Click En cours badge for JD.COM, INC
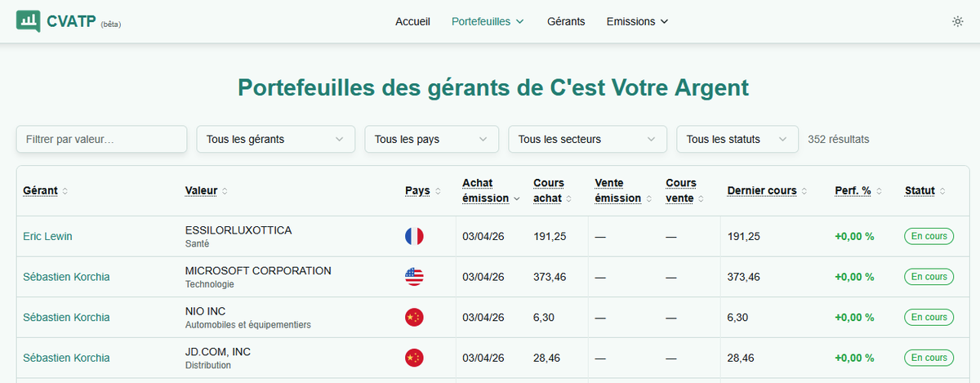980x383 pixels. (929, 358)
